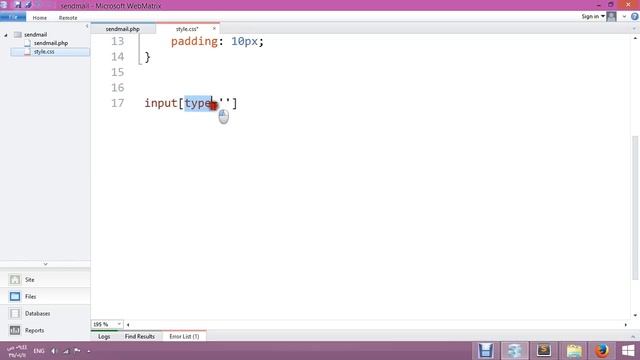Open the Sublime Text taskbar icon
The height and width of the screenshot is (360, 640).
click(x=544, y=350)
